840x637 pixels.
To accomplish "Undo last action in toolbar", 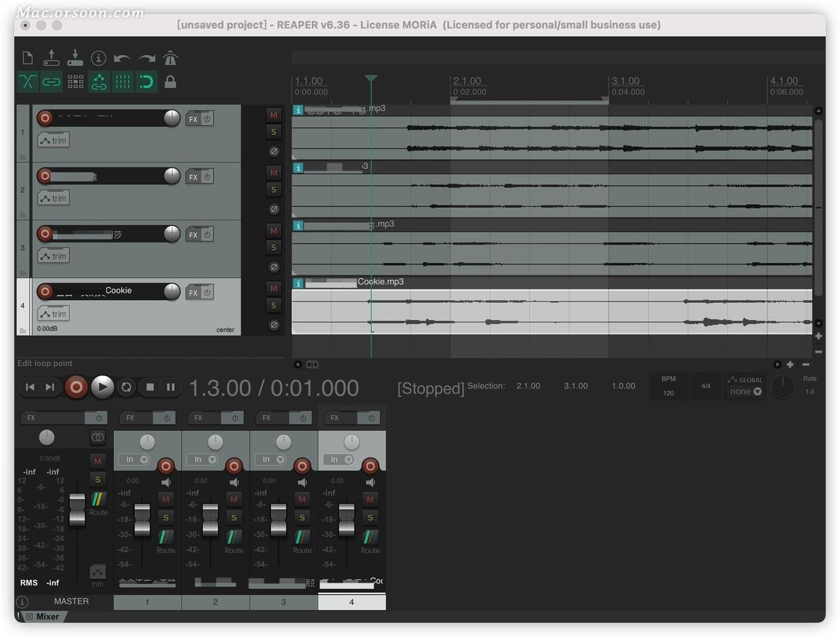I will coord(123,59).
